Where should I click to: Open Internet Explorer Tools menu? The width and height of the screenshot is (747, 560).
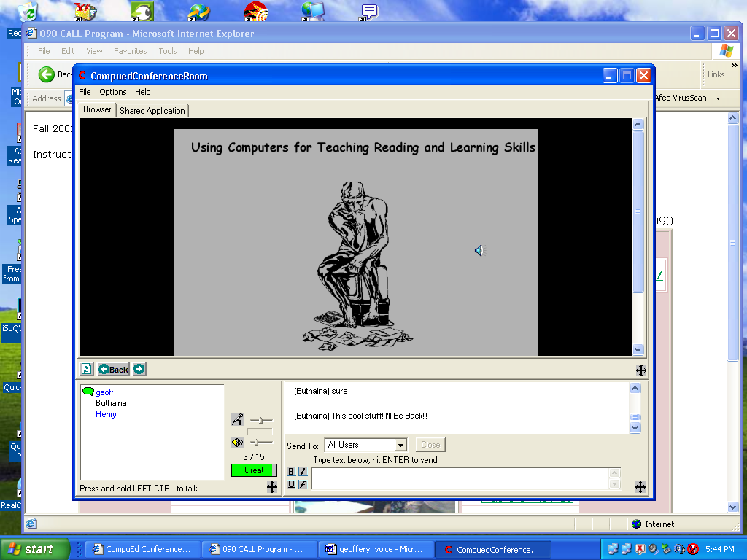(x=168, y=51)
